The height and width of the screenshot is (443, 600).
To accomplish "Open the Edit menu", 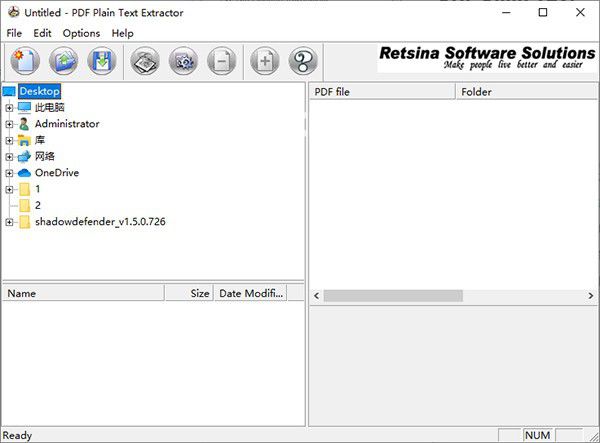I will click(42, 33).
